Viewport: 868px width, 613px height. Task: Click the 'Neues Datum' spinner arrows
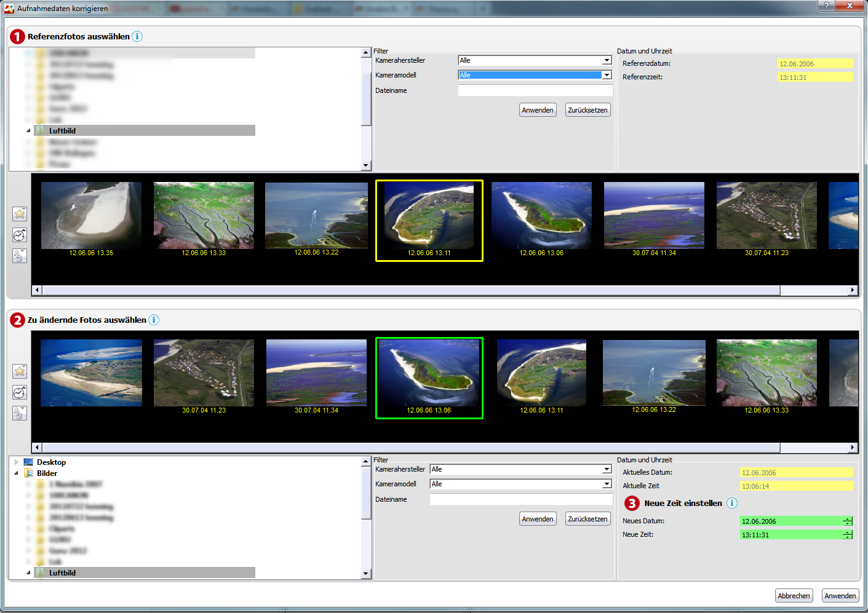point(848,521)
